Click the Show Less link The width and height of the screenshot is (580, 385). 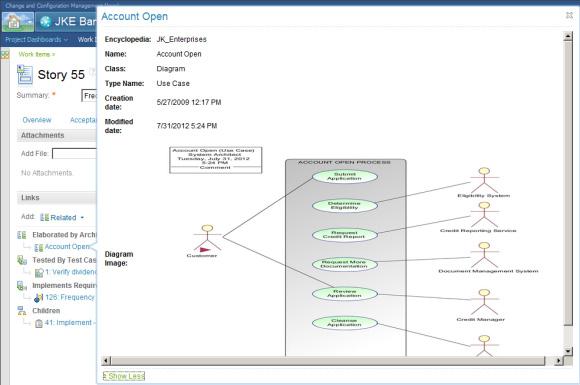click(x=124, y=376)
